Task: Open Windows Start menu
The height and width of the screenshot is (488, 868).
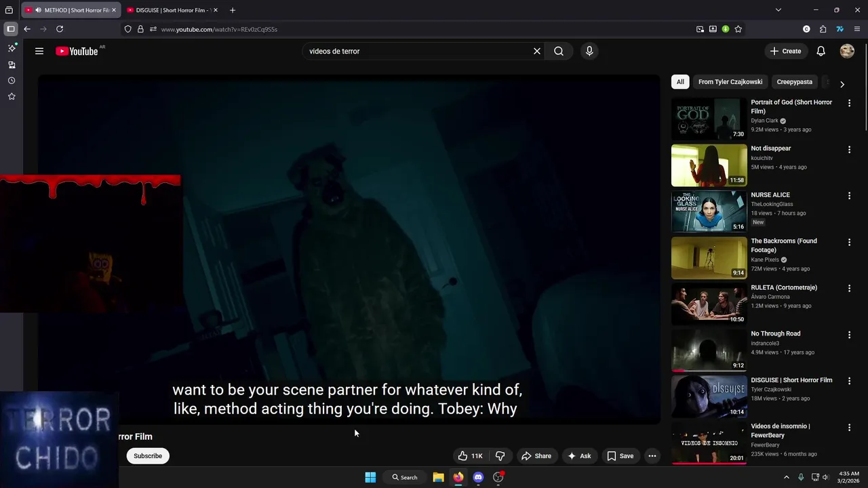Action: pos(370,477)
